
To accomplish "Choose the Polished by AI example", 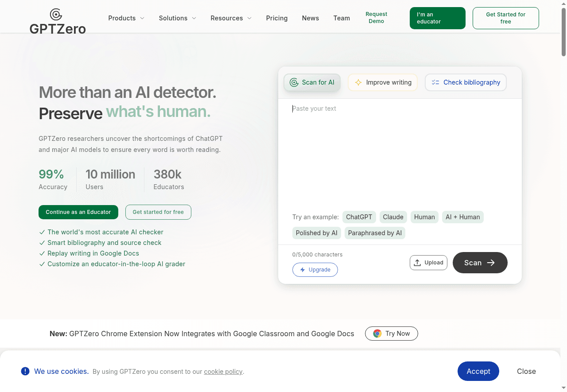I will [316, 233].
